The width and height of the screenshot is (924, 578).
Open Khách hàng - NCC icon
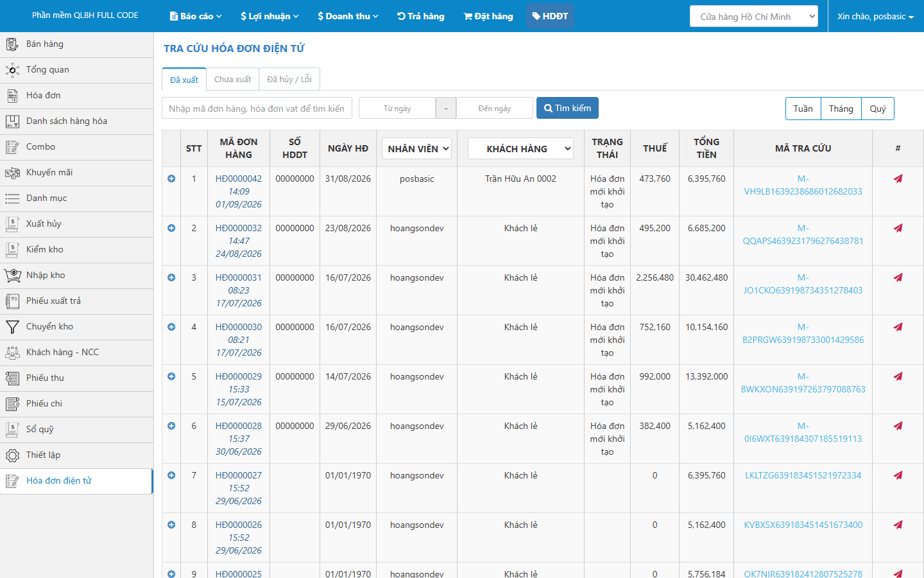[12, 353]
